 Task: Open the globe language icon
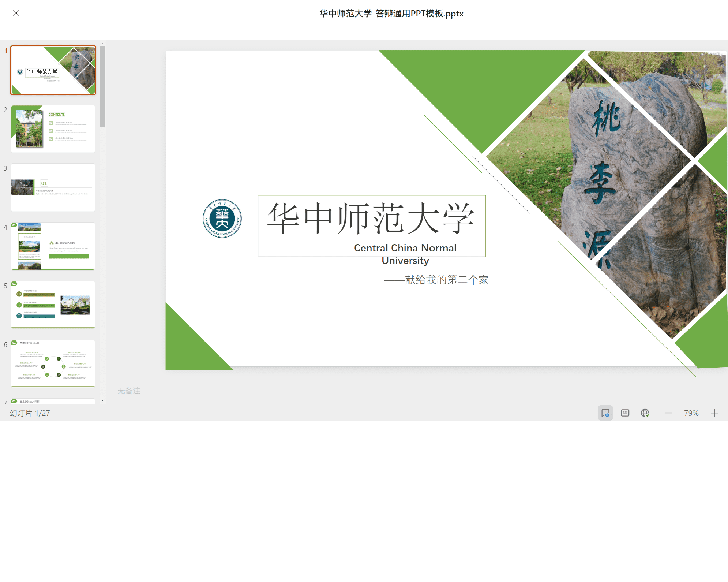pos(645,413)
